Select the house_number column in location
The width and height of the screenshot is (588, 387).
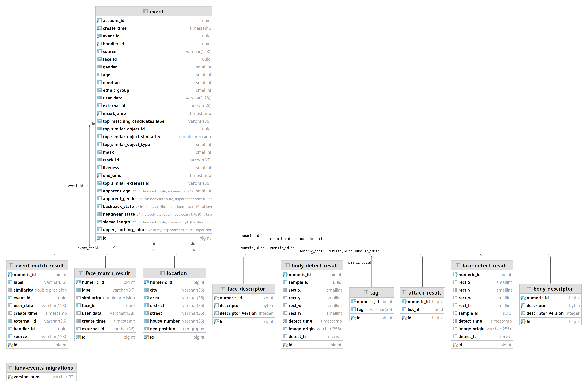pyautogui.click(x=174, y=321)
